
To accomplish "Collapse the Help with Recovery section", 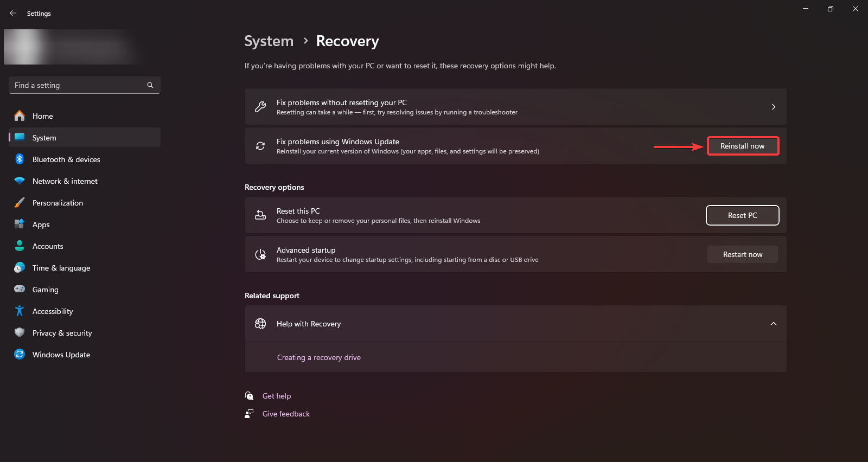I will [x=774, y=324].
